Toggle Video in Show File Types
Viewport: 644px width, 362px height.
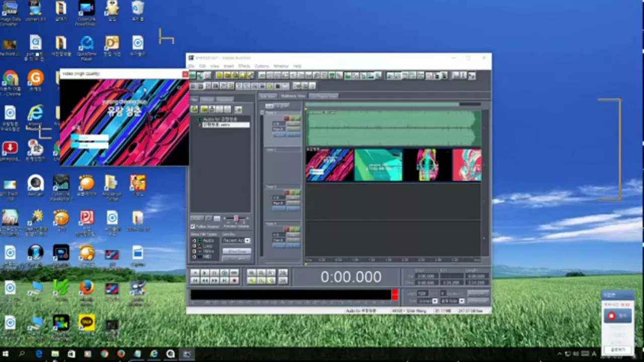pos(194,251)
